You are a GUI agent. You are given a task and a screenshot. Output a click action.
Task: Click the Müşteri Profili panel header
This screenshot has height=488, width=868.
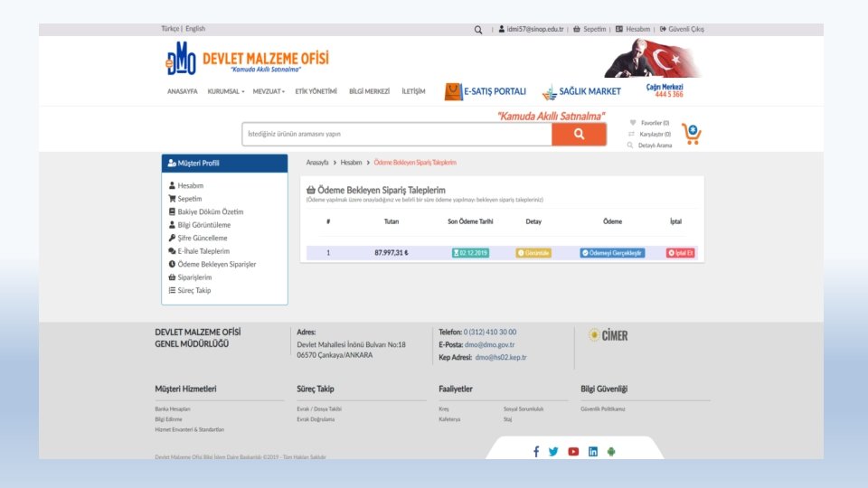coord(225,164)
